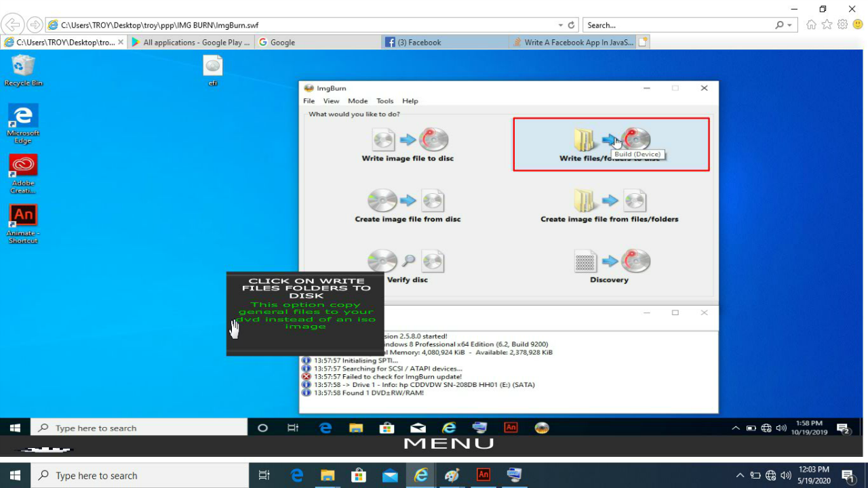Select the Microsoft Edge desktop shortcut
868x488 pixels.
click(x=23, y=124)
